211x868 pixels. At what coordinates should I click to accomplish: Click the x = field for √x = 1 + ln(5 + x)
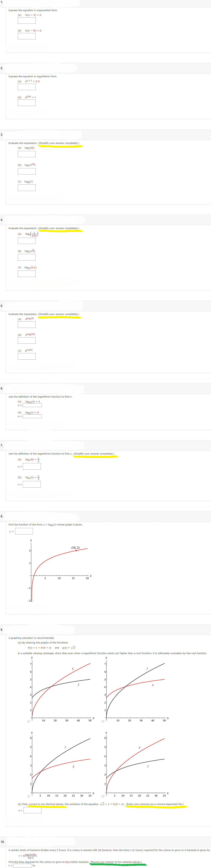(x=32, y=810)
